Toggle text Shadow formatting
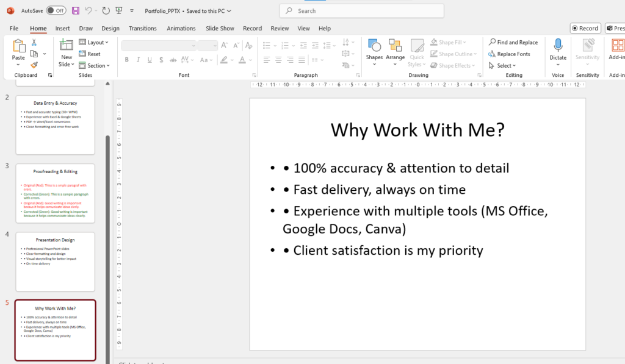625x364 pixels. pyautogui.click(x=161, y=60)
